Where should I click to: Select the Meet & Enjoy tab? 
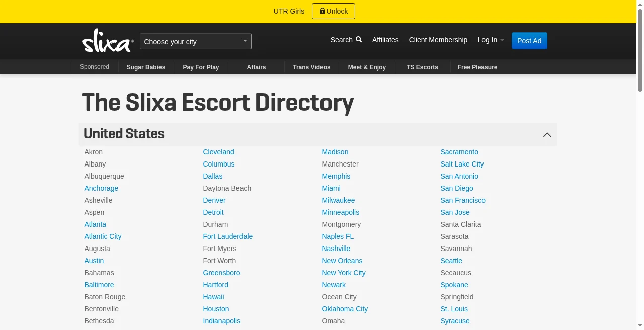point(367,67)
